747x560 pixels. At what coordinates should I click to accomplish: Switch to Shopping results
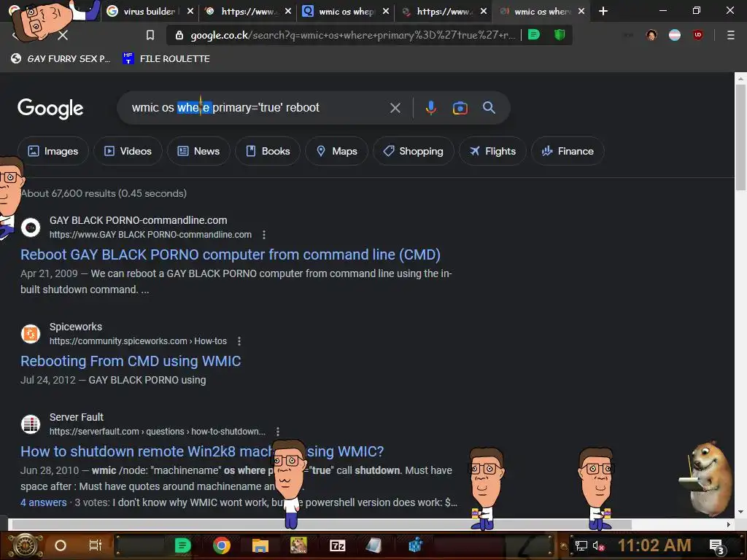pyautogui.click(x=414, y=152)
